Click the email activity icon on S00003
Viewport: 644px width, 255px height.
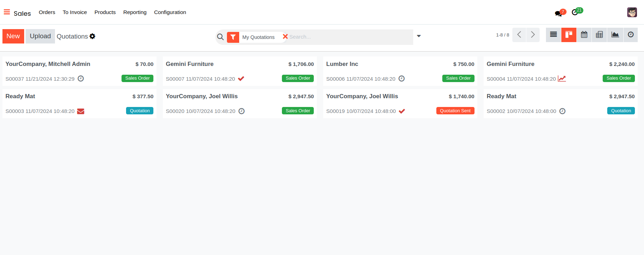pyautogui.click(x=81, y=111)
